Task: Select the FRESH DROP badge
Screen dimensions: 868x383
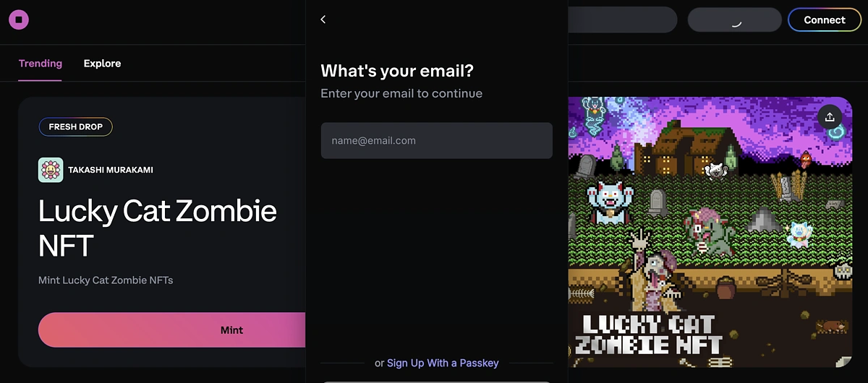Action: (76, 127)
